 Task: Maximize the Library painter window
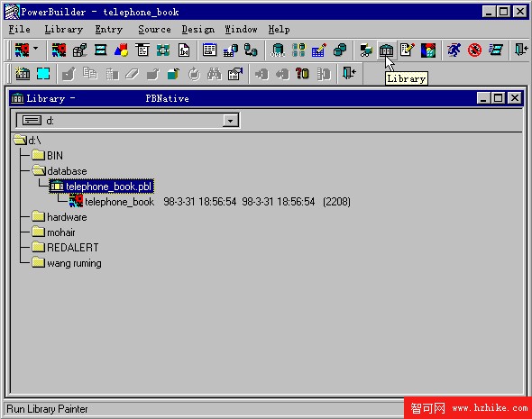point(498,98)
